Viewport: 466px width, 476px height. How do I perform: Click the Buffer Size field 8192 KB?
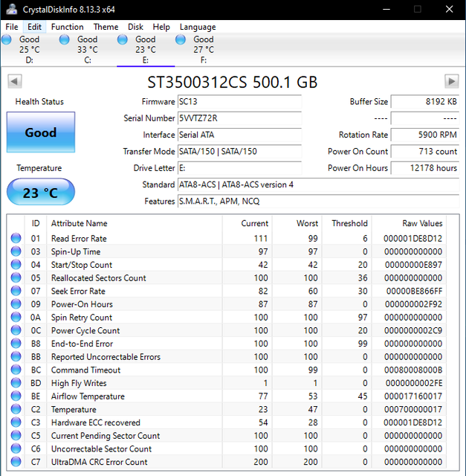(x=424, y=101)
